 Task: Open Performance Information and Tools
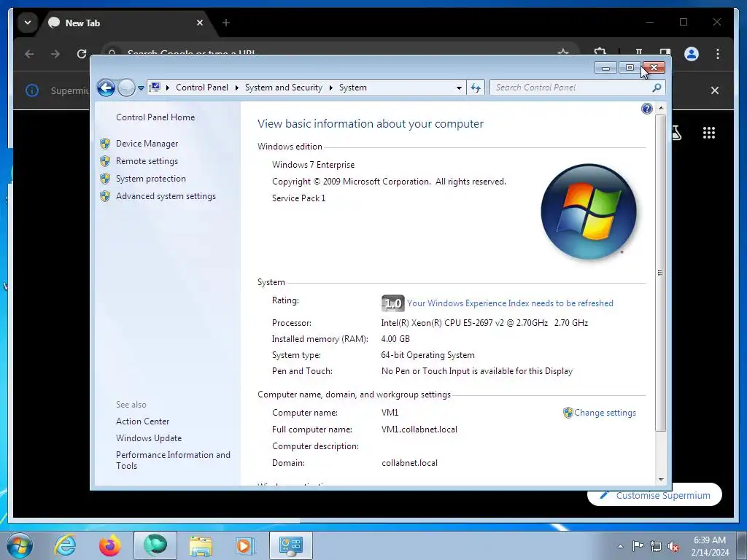click(173, 460)
